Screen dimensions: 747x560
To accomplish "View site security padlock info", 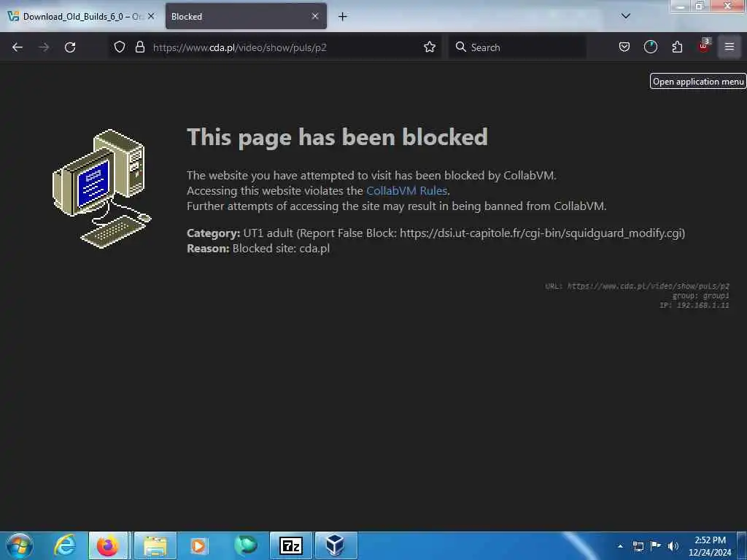I will (x=139, y=47).
